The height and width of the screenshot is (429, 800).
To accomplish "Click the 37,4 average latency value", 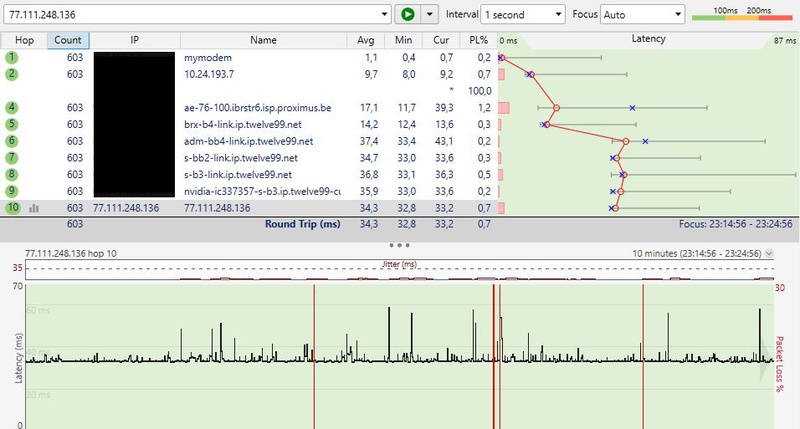I will [x=369, y=141].
